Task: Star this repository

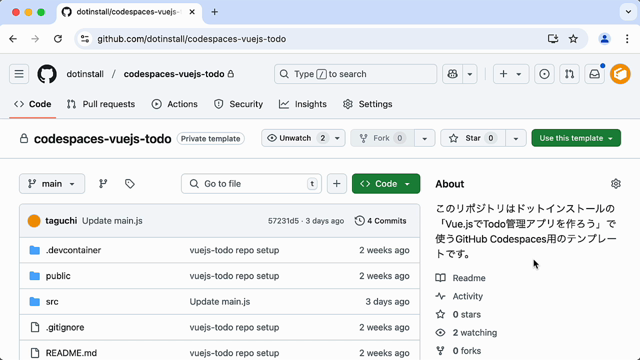Action: click(x=473, y=138)
